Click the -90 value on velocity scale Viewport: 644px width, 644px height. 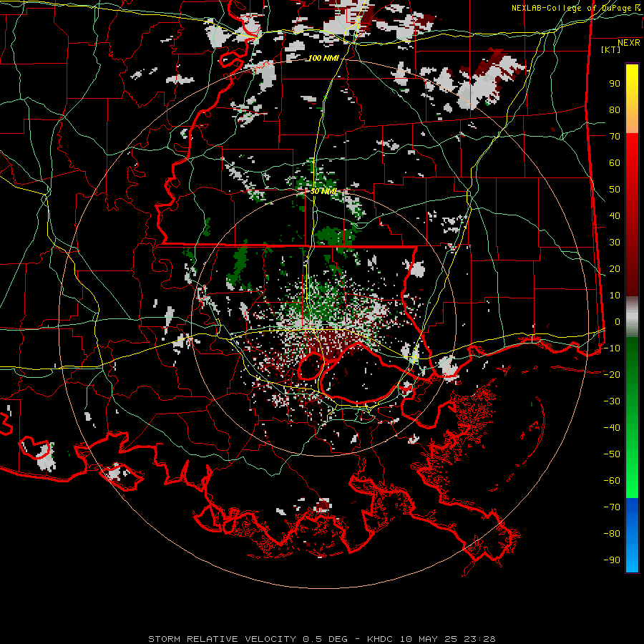coord(612,560)
